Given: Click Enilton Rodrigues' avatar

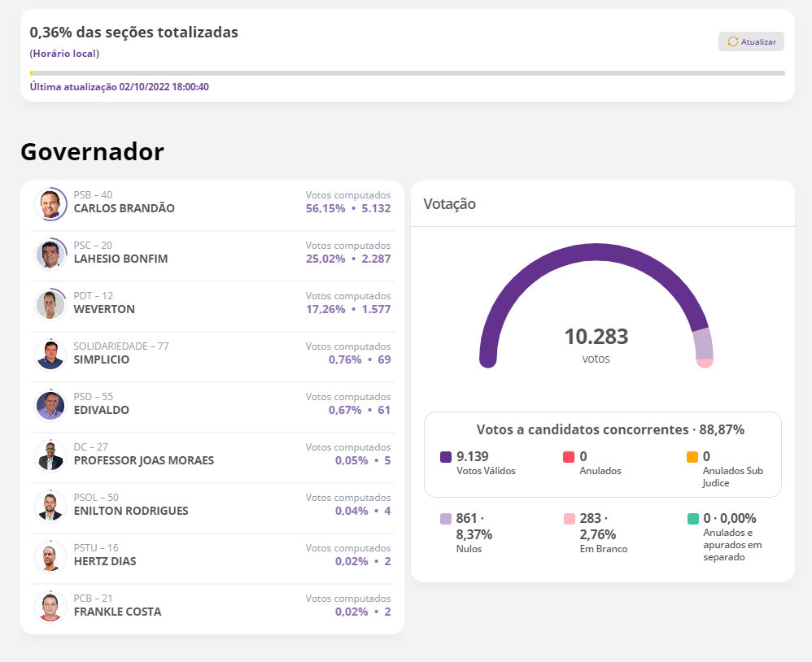Looking at the screenshot, I should click(x=50, y=507).
